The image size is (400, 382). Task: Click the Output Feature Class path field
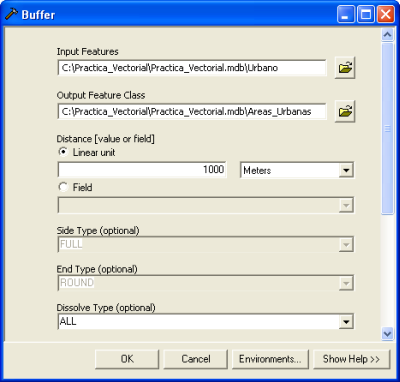point(192,111)
